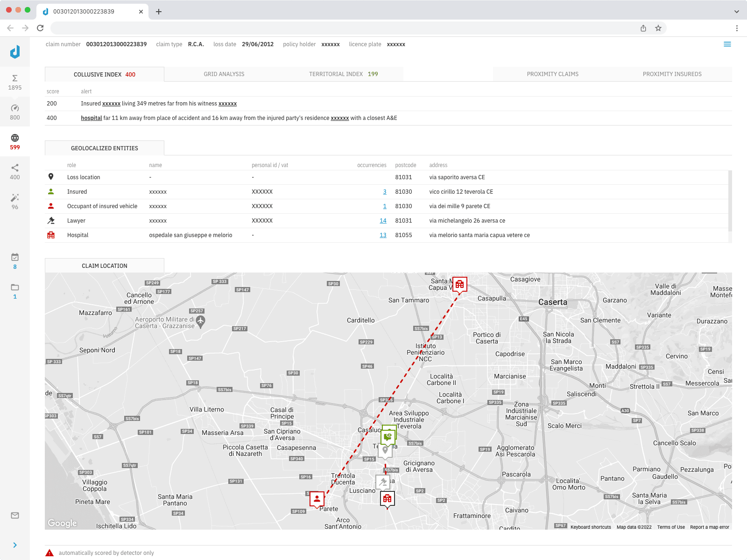Click the loss date 29/06/2012 value
Image resolution: width=747 pixels, height=560 pixels.
(x=258, y=44)
